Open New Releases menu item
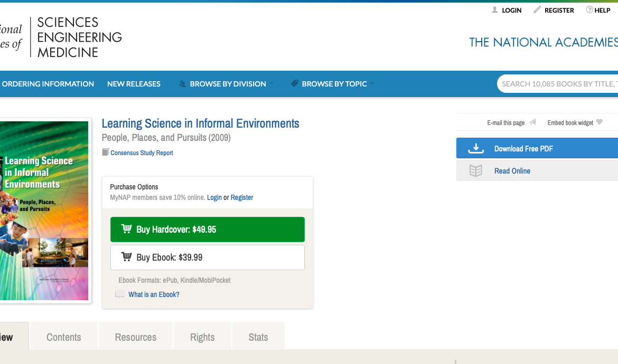Image resolution: width=618 pixels, height=364 pixels. (x=134, y=84)
